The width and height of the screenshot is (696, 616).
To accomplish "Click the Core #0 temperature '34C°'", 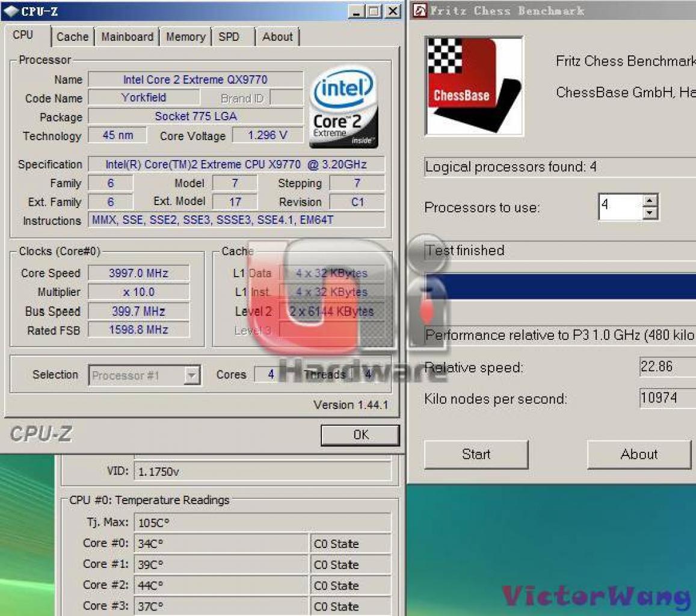I will click(x=221, y=543).
